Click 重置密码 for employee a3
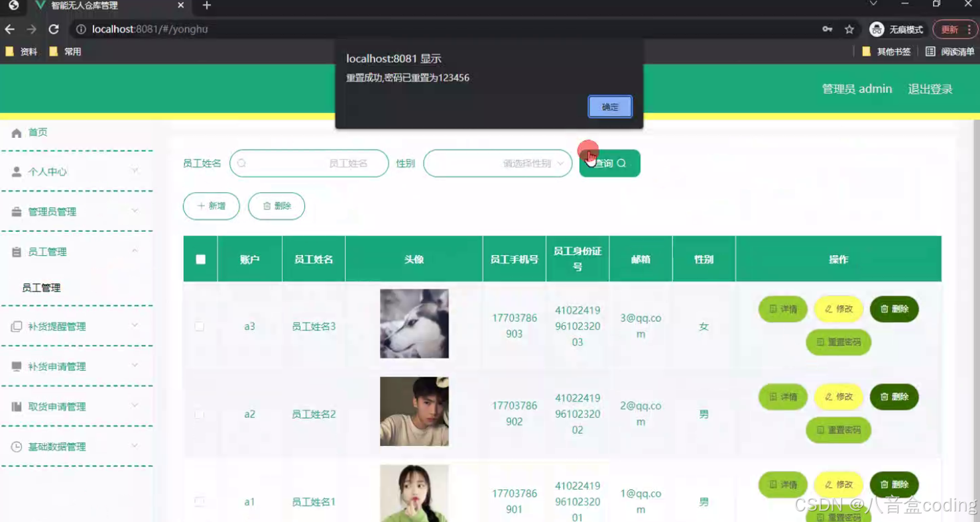 pos(839,342)
